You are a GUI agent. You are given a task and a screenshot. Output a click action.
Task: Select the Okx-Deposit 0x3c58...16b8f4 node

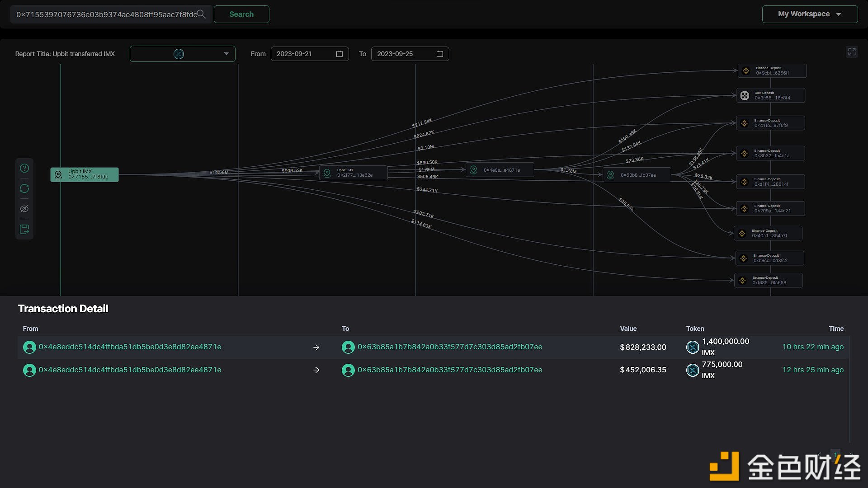coord(771,95)
